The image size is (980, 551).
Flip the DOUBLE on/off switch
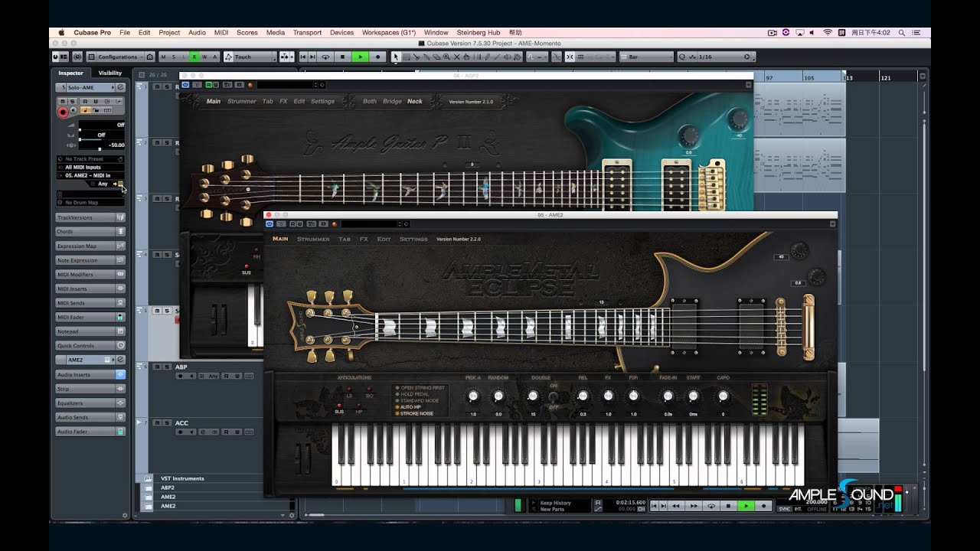(553, 396)
